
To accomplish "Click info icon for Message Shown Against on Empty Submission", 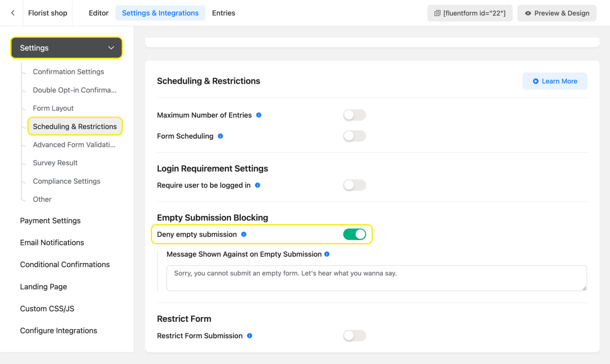I will [x=327, y=254].
